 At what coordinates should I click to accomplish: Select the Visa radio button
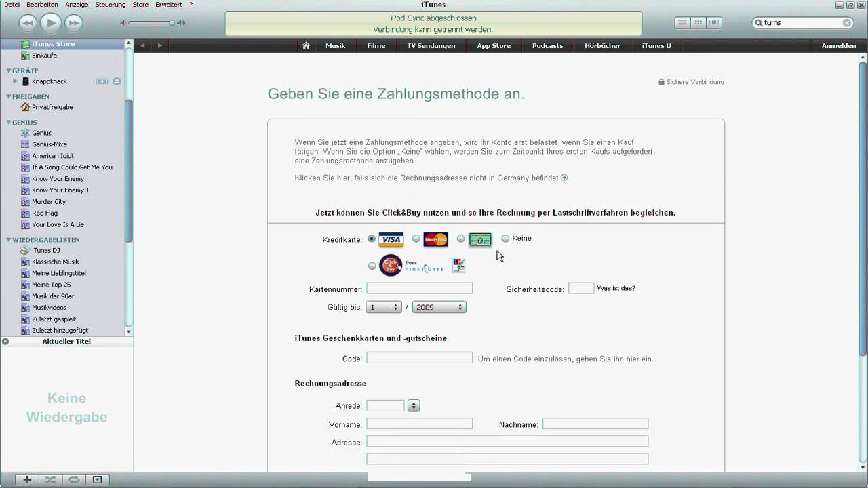tap(372, 239)
